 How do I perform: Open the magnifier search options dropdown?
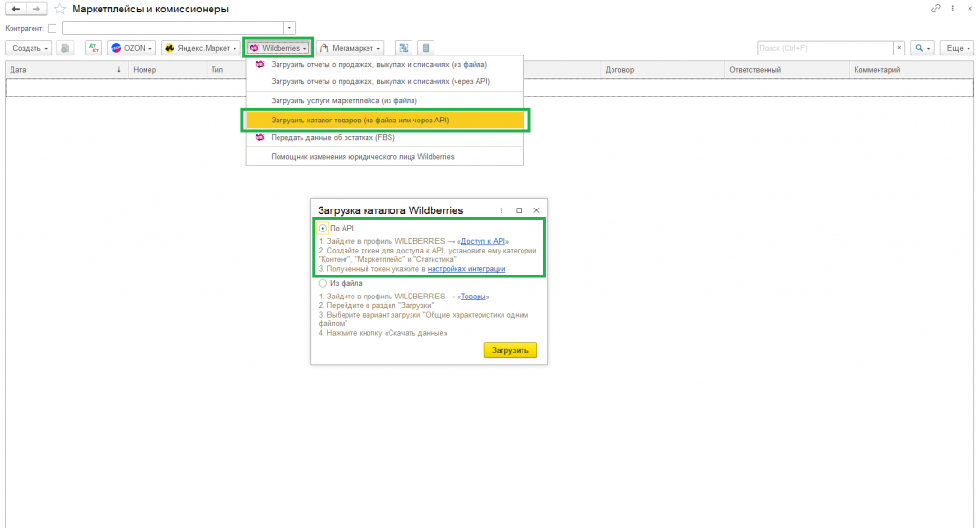coord(923,48)
